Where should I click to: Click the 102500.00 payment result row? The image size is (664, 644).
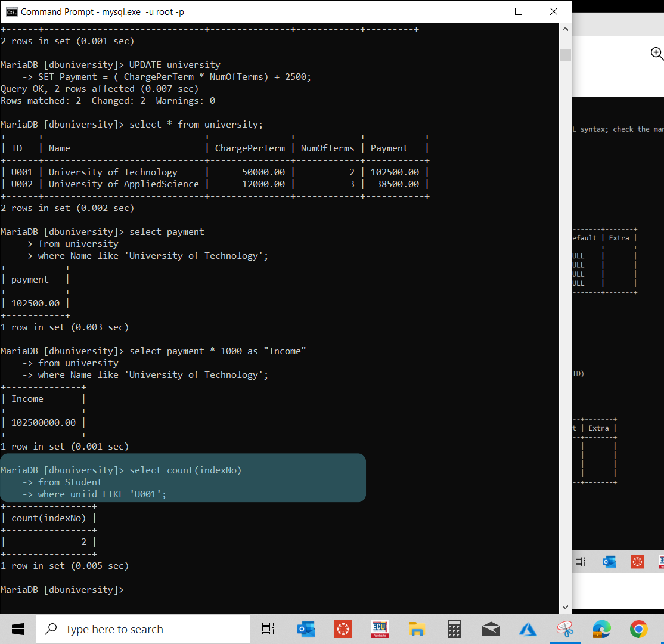[x=36, y=303]
